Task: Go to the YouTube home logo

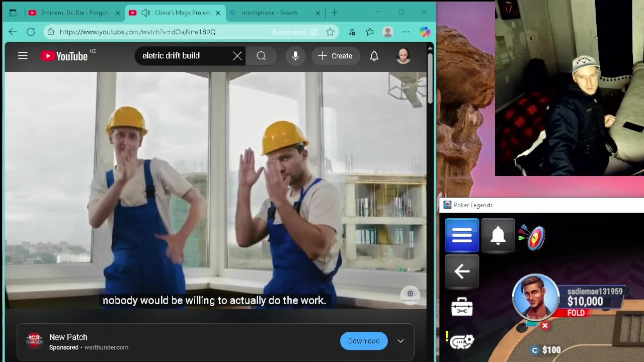Action: tap(64, 56)
